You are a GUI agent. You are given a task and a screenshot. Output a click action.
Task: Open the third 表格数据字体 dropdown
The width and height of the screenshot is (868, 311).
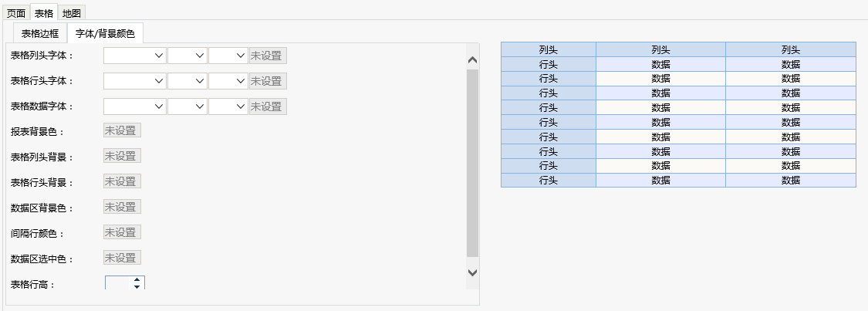[x=228, y=106]
